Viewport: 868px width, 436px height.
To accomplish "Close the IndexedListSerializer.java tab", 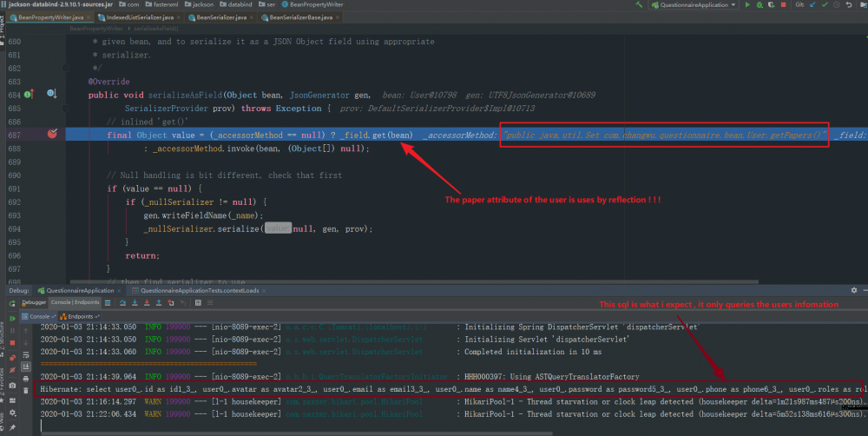I will coord(178,17).
